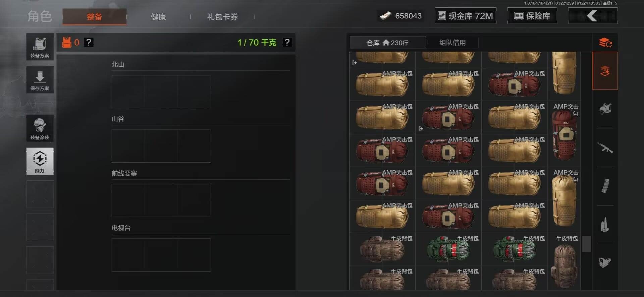This screenshot has height=297, width=644.
Task: Filter warehouse by rifle weapon icon
Action: coord(605,147)
